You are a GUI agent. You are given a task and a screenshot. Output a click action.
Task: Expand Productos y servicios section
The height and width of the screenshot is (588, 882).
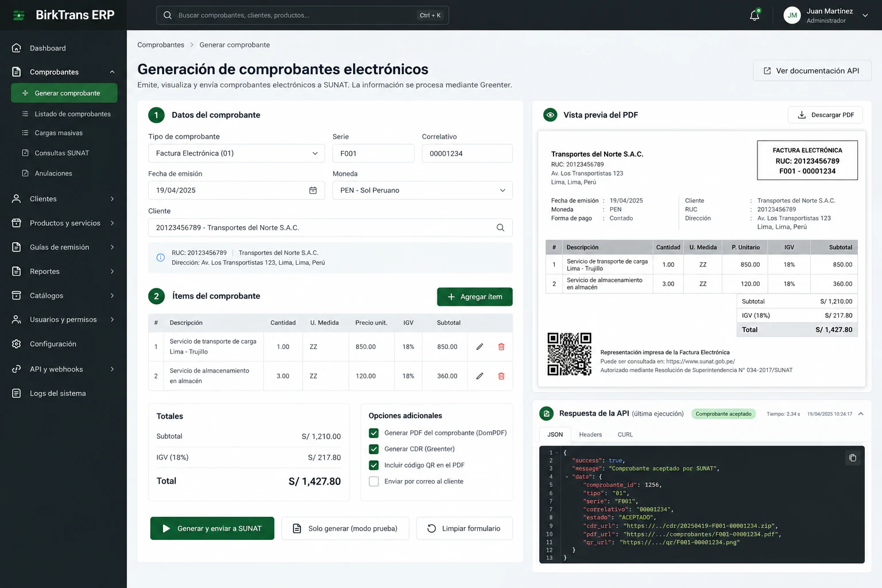click(112, 223)
